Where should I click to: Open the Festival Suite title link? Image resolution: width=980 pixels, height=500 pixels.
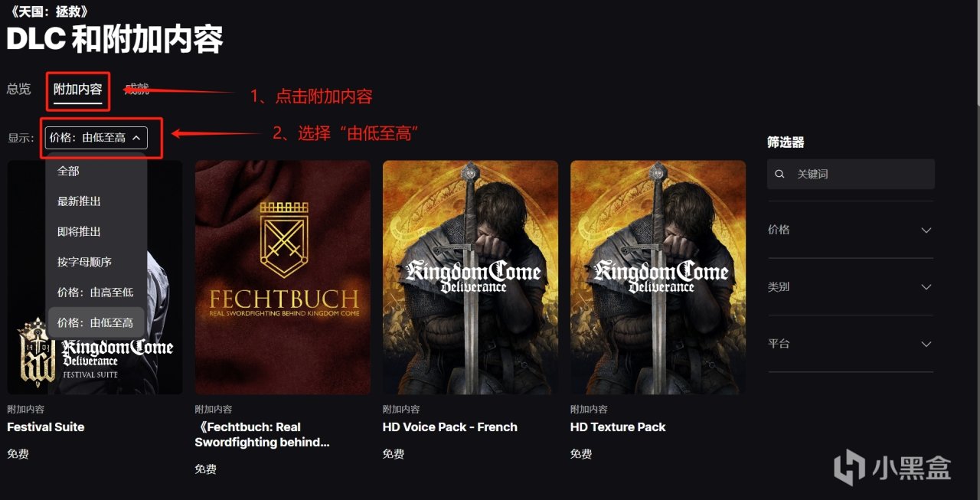pyautogui.click(x=46, y=426)
